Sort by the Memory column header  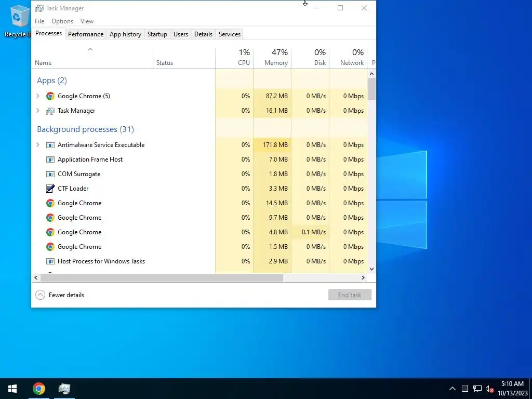[272, 58]
